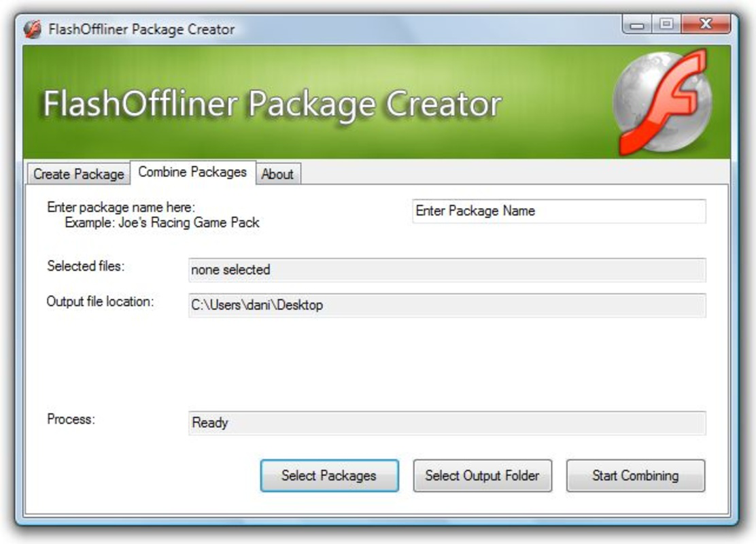Click the 'Enter package name here:' label
The height and width of the screenshot is (544, 756).
coord(121,207)
